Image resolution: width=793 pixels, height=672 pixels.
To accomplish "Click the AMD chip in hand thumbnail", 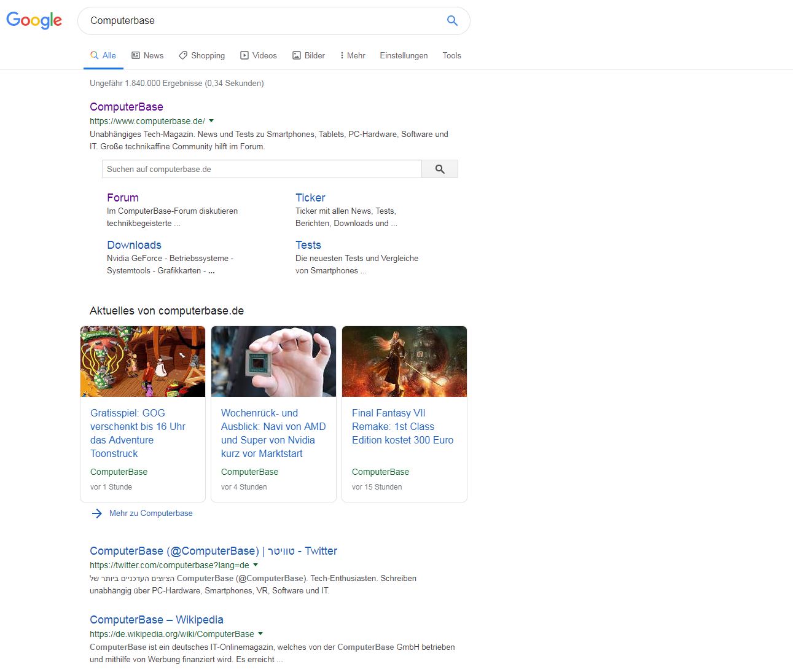I will [x=274, y=361].
